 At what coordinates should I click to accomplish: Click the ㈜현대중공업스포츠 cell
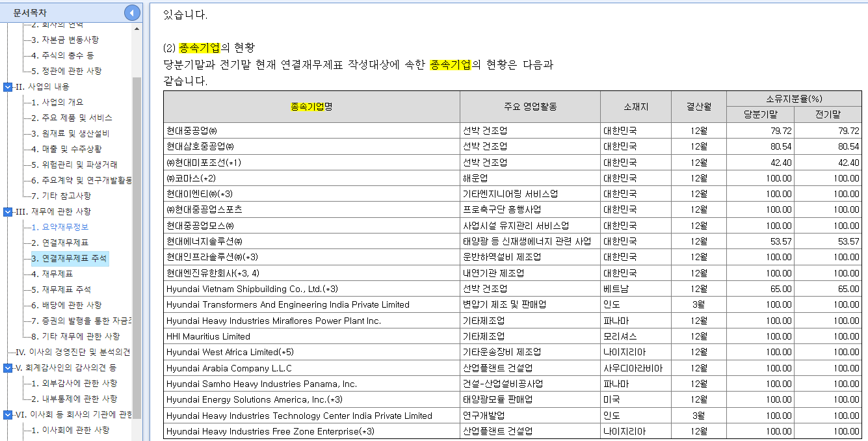pos(311,209)
